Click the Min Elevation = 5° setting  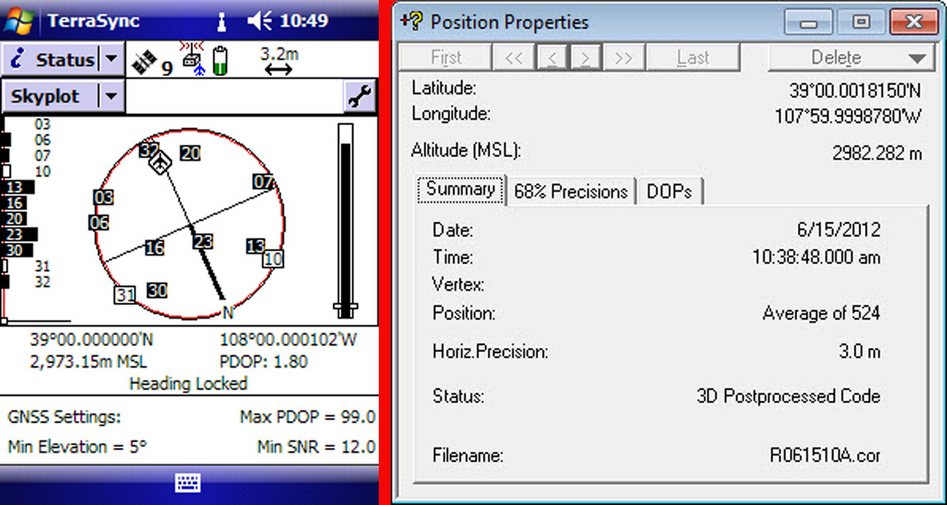[x=77, y=448]
